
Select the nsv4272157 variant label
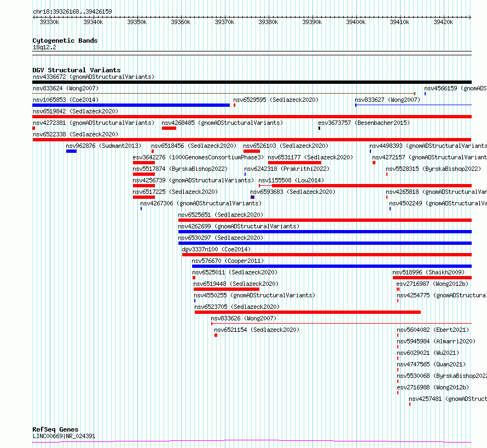[430, 157]
